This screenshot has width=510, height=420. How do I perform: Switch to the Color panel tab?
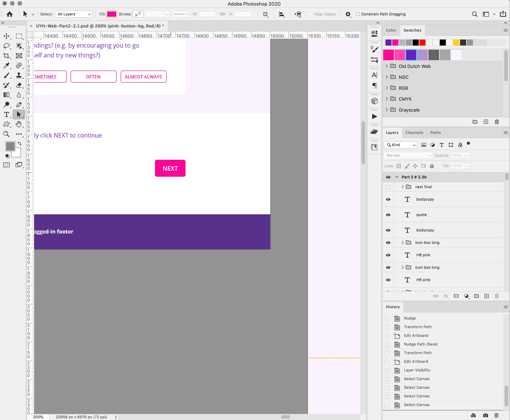[x=391, y=30]
